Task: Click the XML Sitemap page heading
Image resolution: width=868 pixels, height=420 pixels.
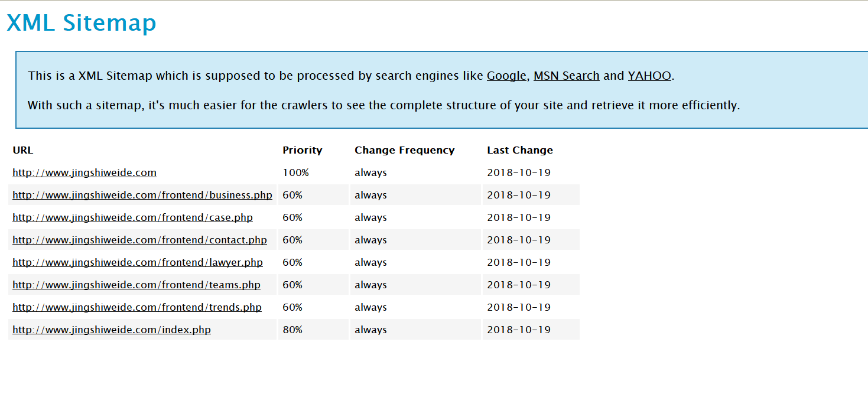Action: [82, 23]
